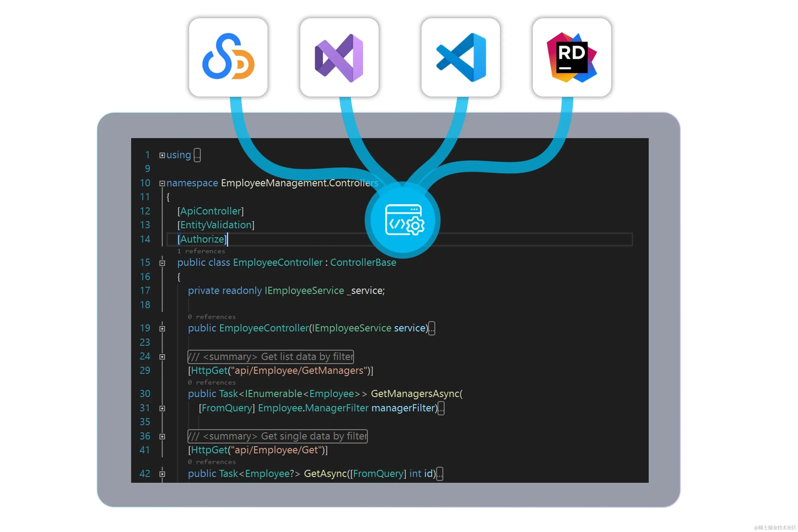Image resolution: width=798 pixels, height=532 pixels.
Task: Click the '1 references' CodeLens link
Action: point(201,251)
